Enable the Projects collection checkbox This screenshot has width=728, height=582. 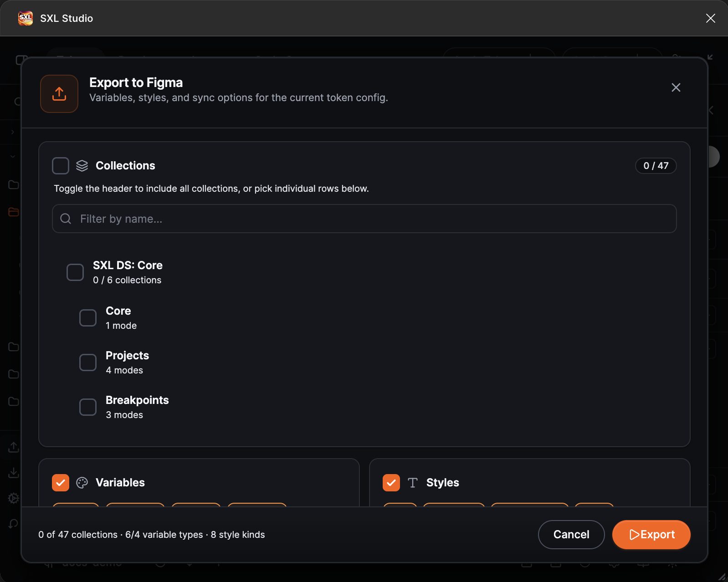tap(88, 362)
